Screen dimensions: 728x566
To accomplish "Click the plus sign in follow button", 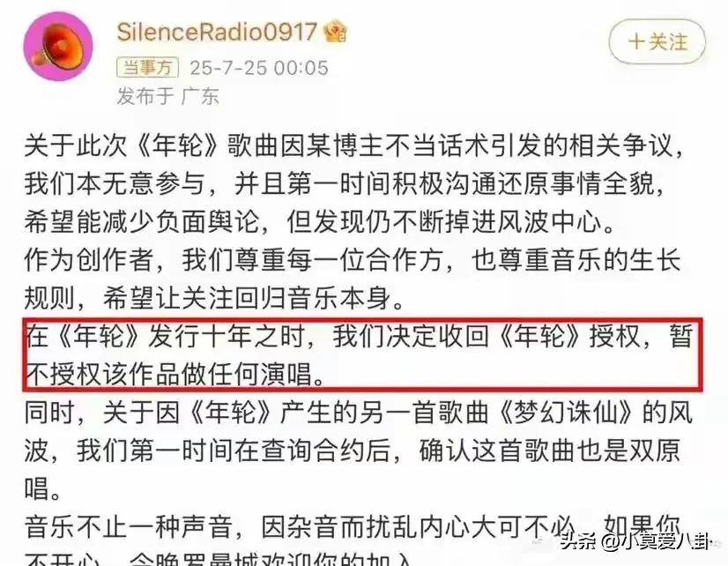I will [x=636, y=41].
